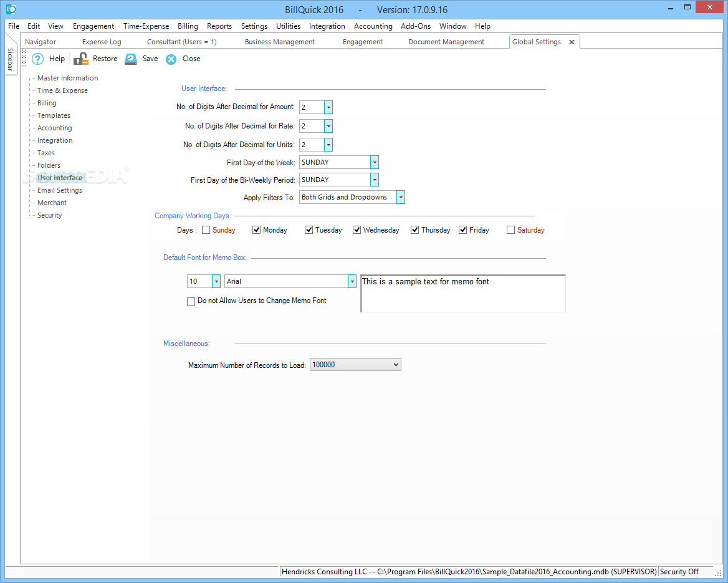Uncheck the Friday working day
This screenshot has height=583, width=728.
pos(462,230)
